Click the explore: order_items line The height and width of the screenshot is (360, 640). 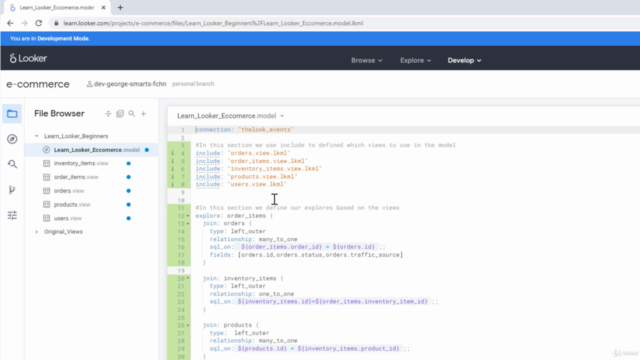pyautogui.click(x=234, y=216)
